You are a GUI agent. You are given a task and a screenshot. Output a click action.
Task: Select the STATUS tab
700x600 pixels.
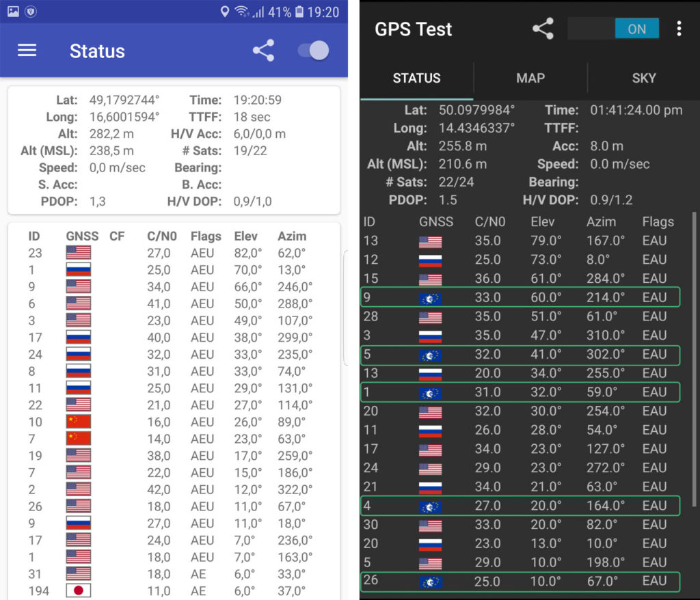click(x=416, y=78)
